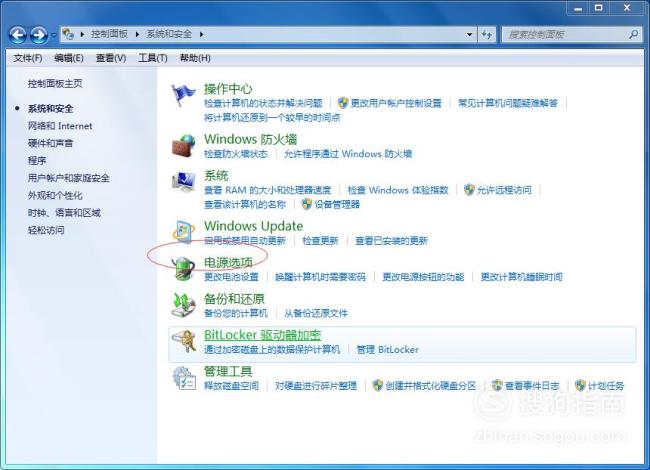Click 查看该计算机的名称 link

245,204
